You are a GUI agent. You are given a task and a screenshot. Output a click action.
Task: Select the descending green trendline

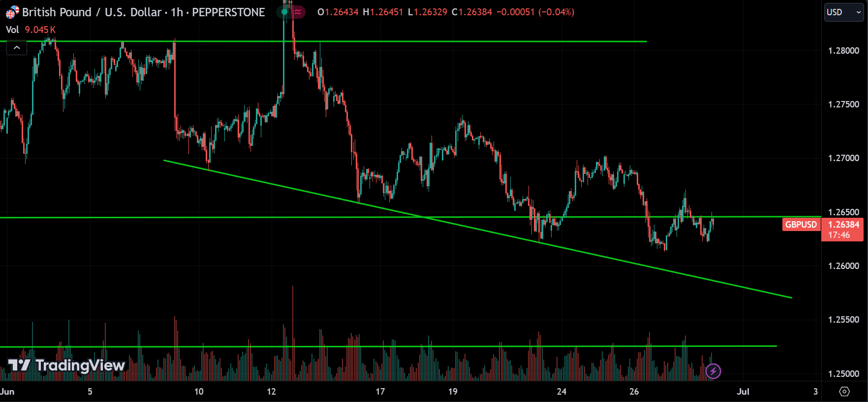coord(477,229)
